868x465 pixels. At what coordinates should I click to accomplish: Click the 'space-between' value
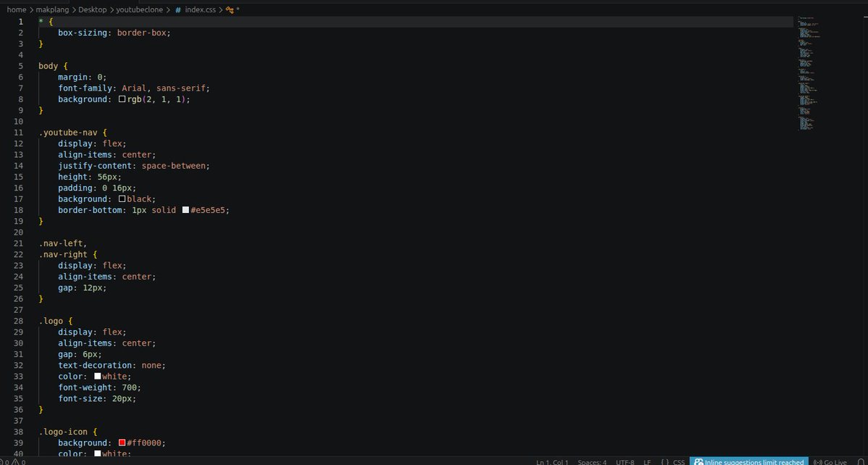tap(174, 166)
